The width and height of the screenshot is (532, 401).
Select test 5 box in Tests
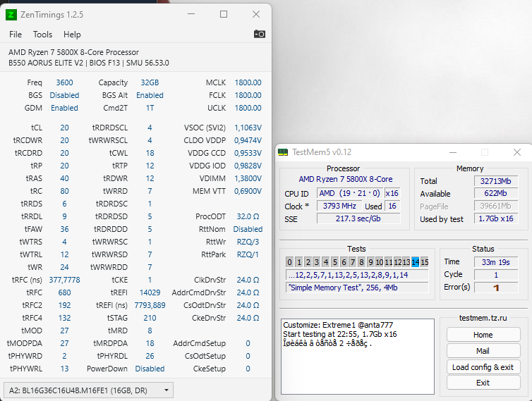click(x=334, y=262)
